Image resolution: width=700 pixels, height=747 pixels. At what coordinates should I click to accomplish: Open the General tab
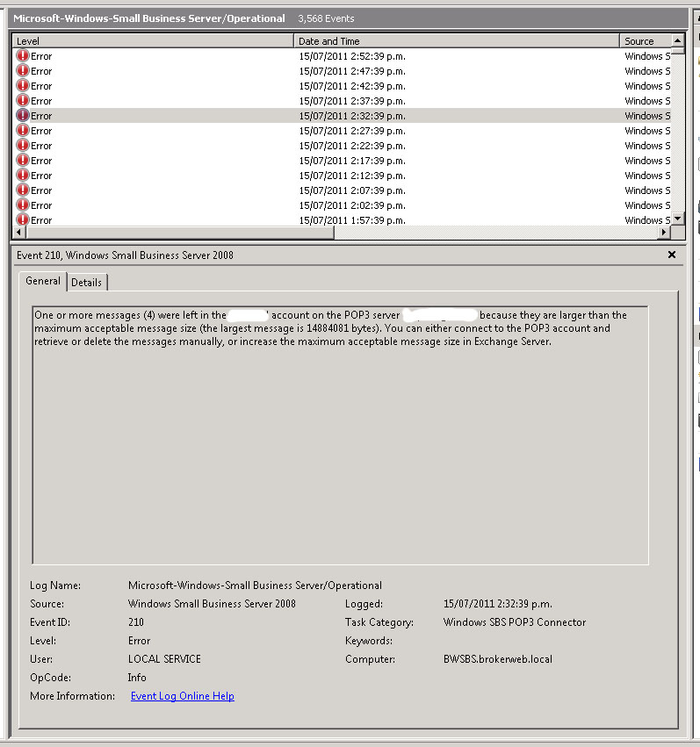pyautogui.click(x=43, y=281)
